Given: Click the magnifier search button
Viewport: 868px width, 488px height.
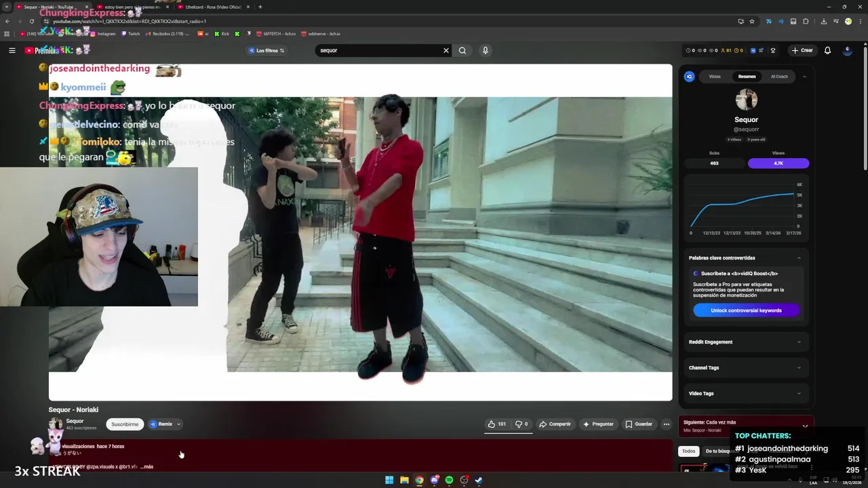Looking at the screenshot, I should (x=462, y=50).
